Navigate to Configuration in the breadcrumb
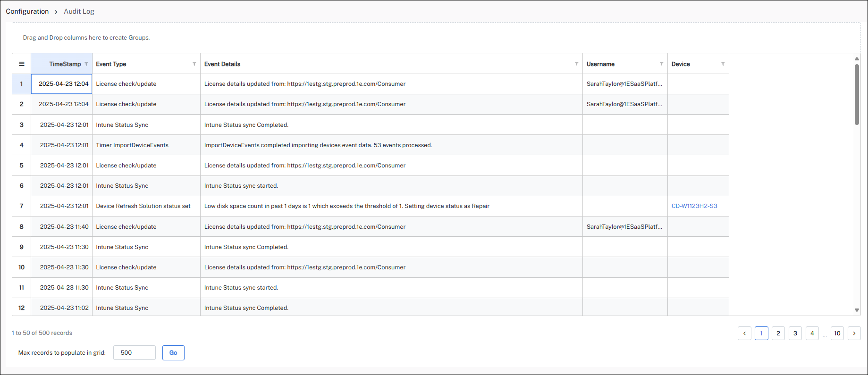Screen dimensions: 868x375 click(27, 11)
